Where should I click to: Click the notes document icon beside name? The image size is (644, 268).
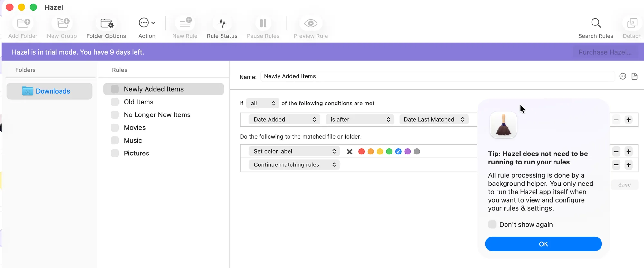[634, 76]
